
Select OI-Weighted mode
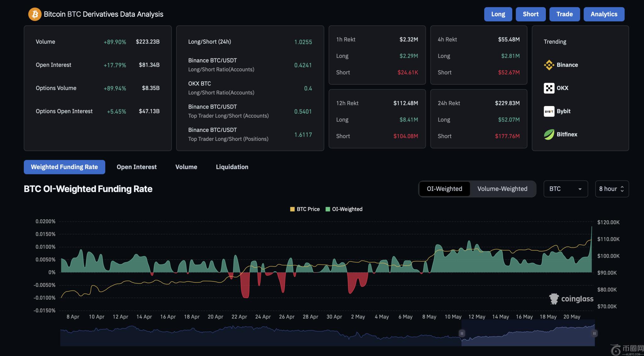[x=444, y=189]
